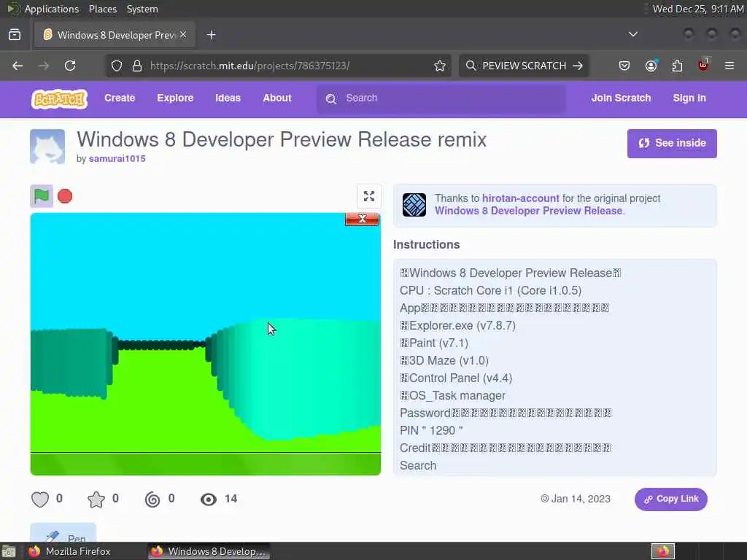Image resolution: width=747 pixels, height=560 pixels.
Task: Click the Pen extension badge
Action: (63, 533)
